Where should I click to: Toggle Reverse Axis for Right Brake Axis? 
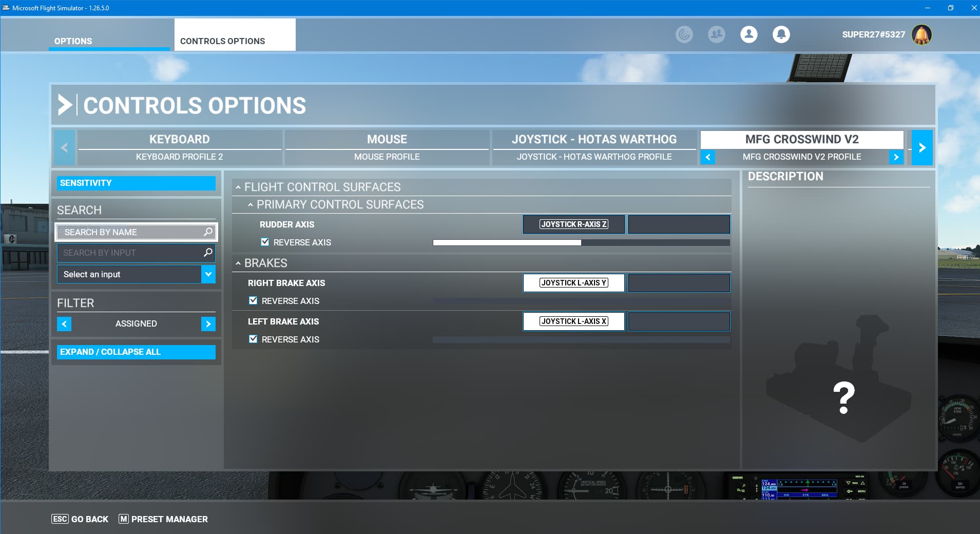[x=253, y=300]
